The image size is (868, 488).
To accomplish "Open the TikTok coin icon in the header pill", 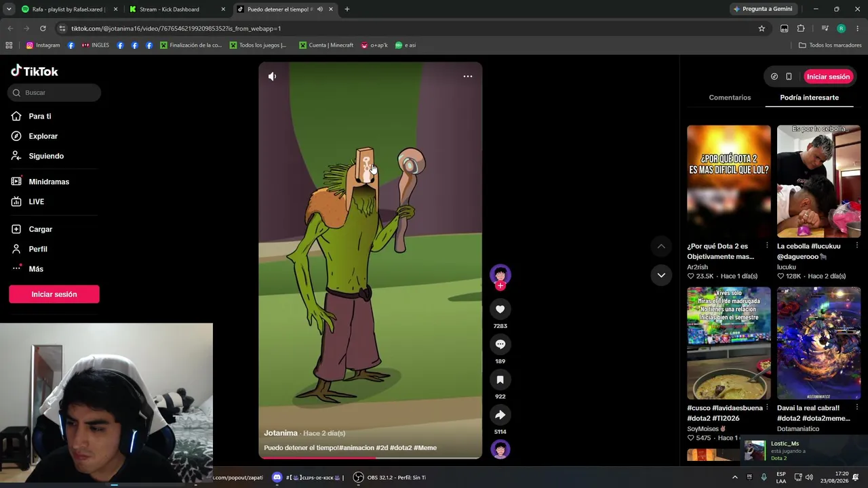I will coord(774,77).
